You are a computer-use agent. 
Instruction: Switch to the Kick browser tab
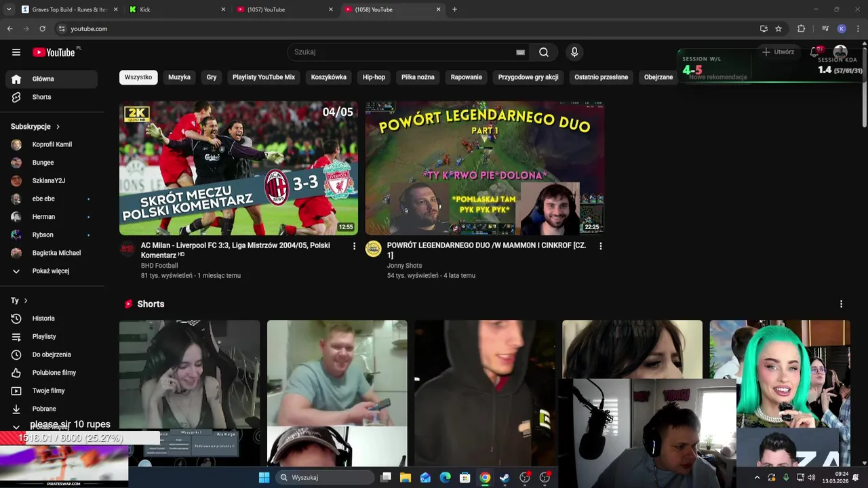(177, 9)
